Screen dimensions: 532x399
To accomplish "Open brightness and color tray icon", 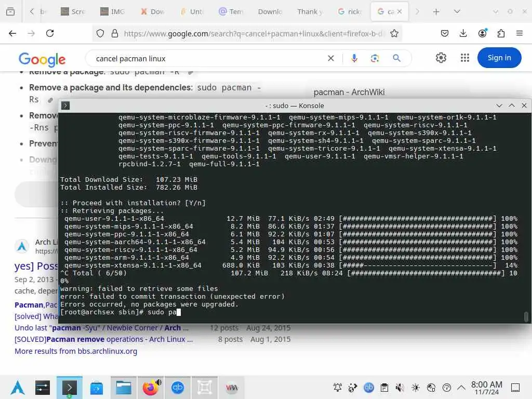I will click(x=415, y=388).
